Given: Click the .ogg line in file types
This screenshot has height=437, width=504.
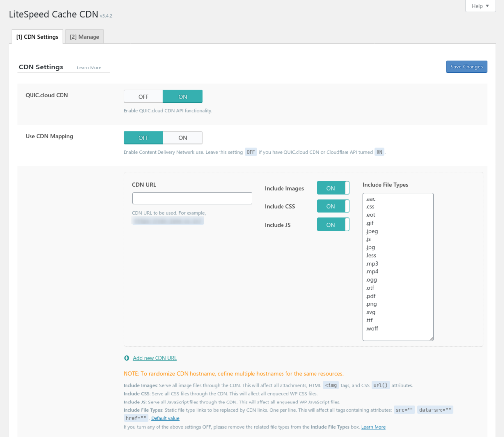Looking at the screenshot, I should click(371, 280).
